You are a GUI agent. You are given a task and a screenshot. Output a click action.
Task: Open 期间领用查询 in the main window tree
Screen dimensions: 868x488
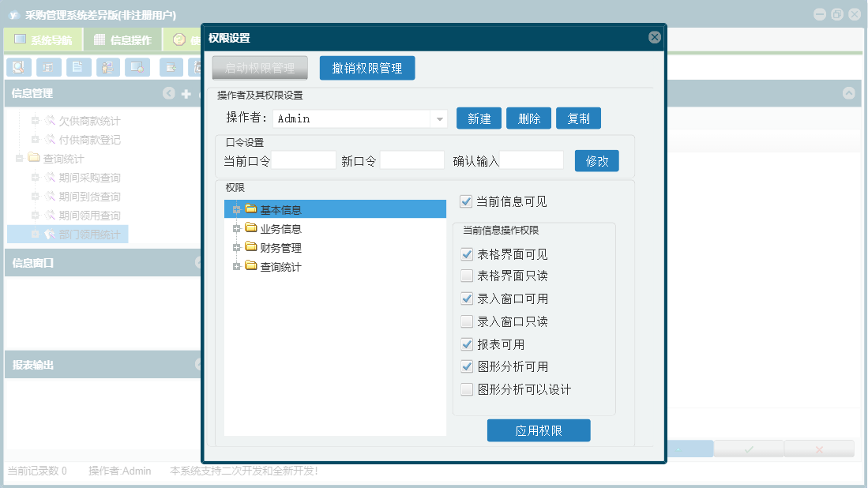pyautogui.click(x=89, y=216)
